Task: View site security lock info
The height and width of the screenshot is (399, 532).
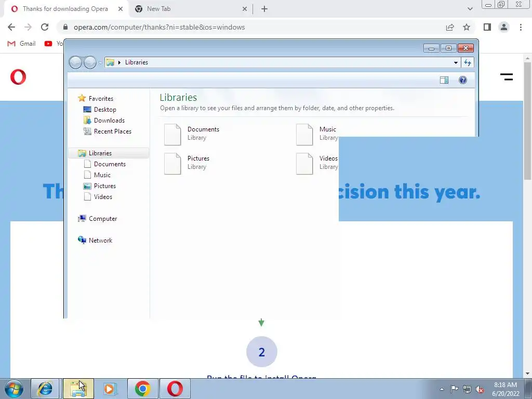Action: (x=65, y=27)
